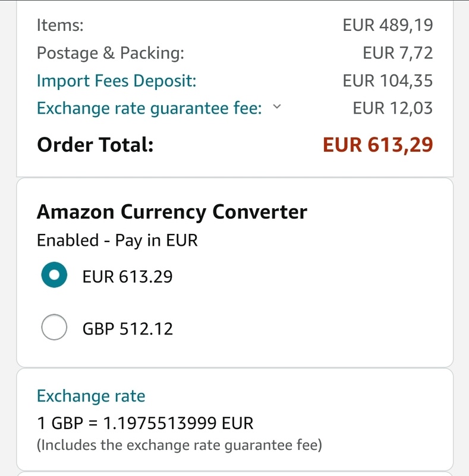Click the Enabled - Pay in EUR status text
This screenshot has height=476, width=469.
click(x=117, y=240)
